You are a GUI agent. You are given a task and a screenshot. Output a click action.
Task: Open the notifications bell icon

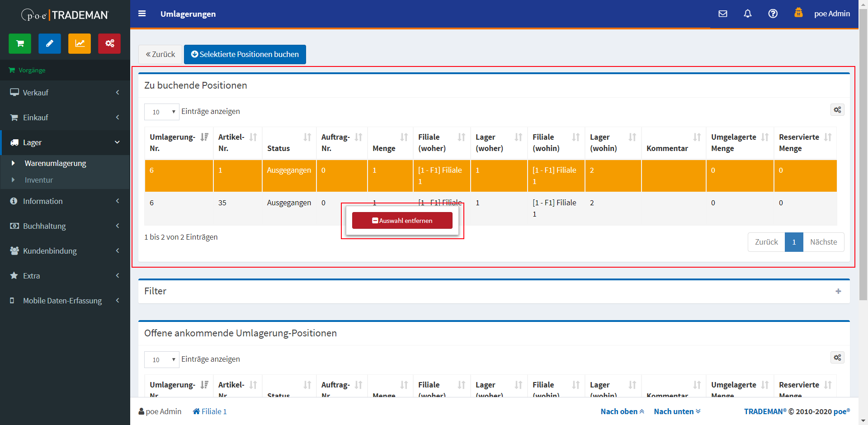tap(748, 14)
